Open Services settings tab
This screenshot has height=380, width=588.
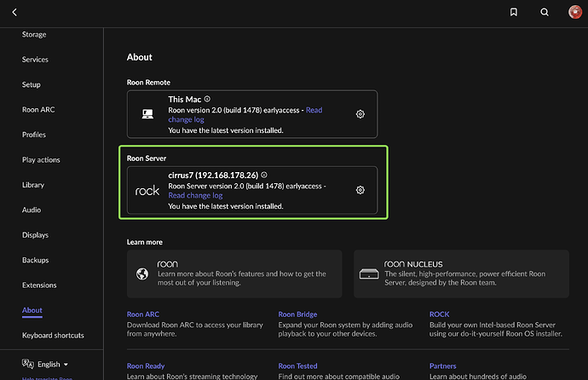35,60
